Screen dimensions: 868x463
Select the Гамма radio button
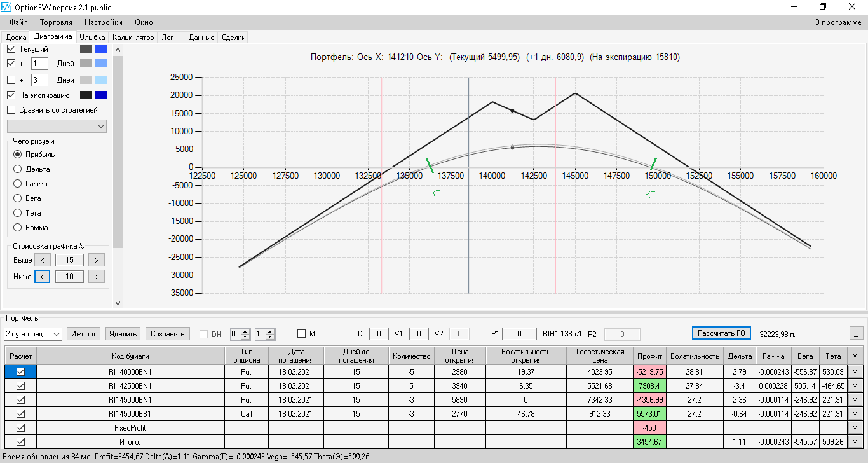(x=18, y=184)
